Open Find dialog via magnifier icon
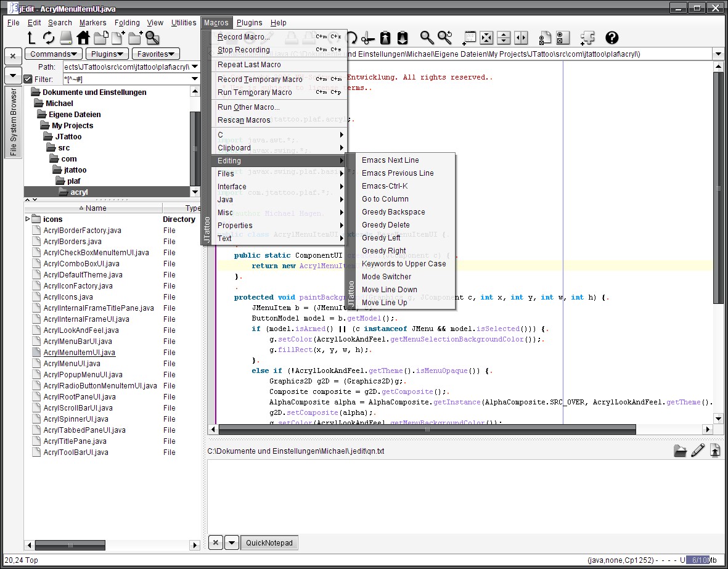Image resolution: width=728 pixels, height=569 pixels. tap(427, 38)
